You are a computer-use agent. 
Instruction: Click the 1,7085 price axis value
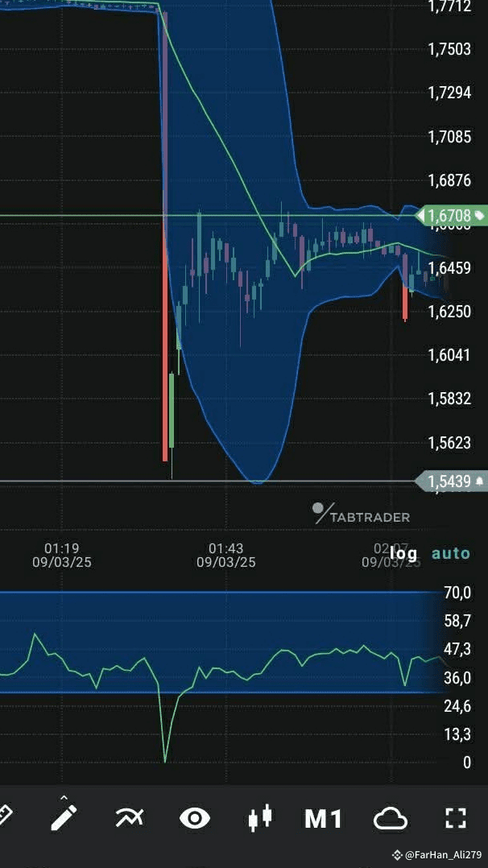click(449, 136)
